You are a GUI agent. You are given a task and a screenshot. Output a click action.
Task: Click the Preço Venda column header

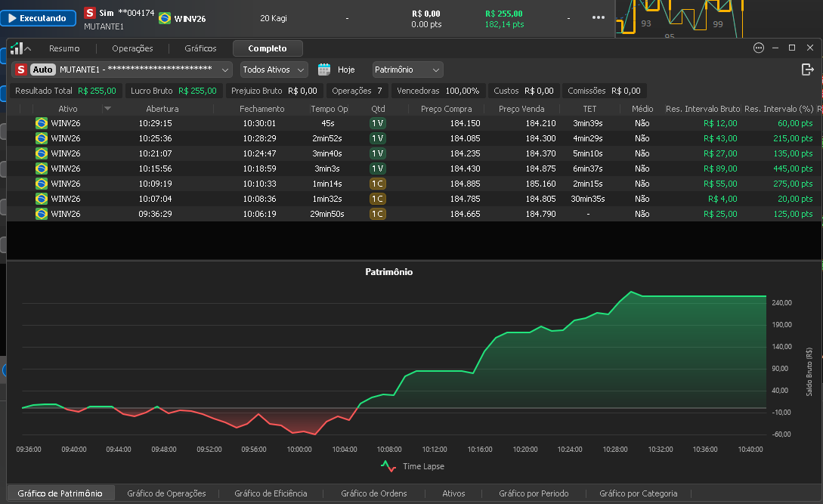[x=521, y=109]
